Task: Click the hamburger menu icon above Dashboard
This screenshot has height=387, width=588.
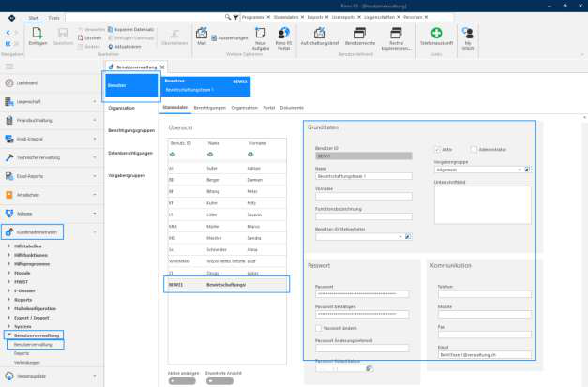Action: coord(9,67)
